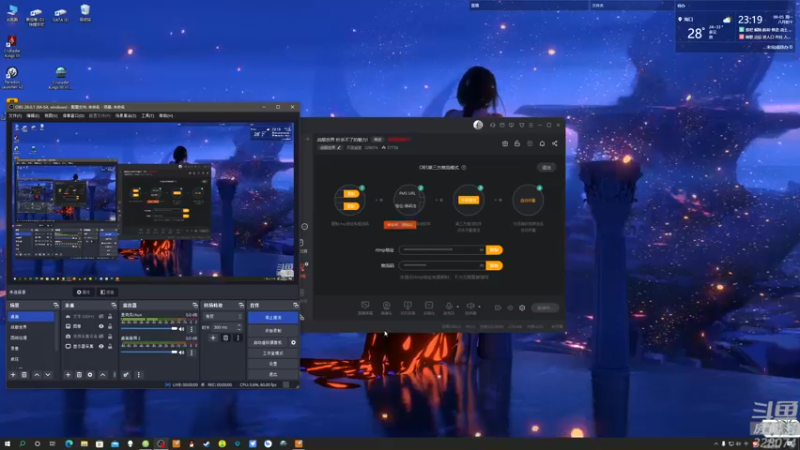Viewport: 800px width, 450px height.
Task: Copy rtmp address with orange button
Action: pos(494,250)
